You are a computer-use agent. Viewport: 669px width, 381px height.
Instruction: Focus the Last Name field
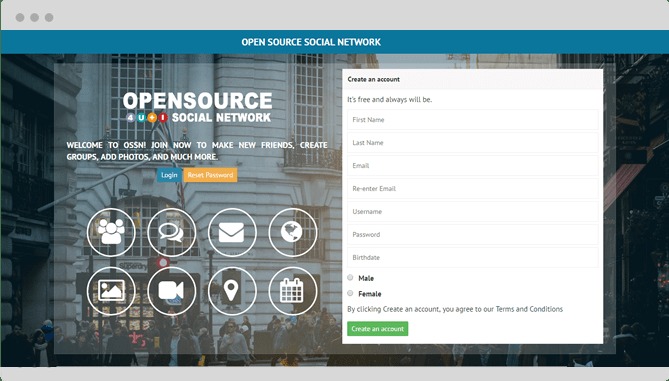tap(473, 143)
